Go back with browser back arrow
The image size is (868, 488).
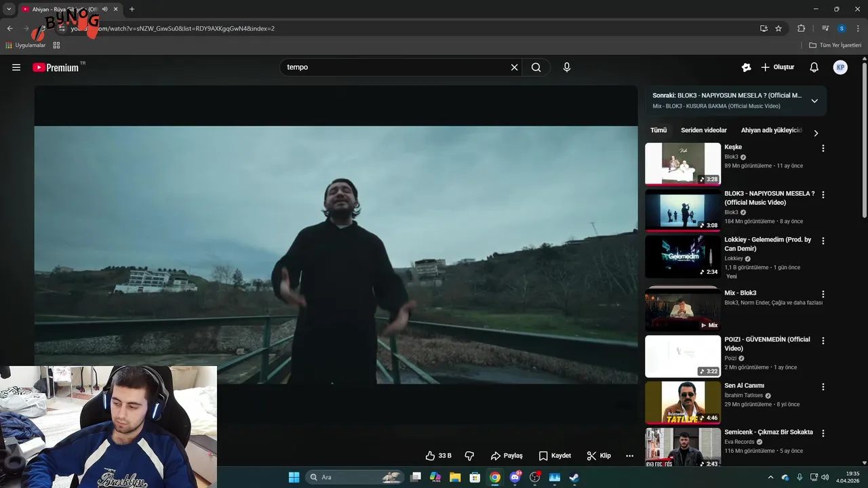click(x=9, y=28)
